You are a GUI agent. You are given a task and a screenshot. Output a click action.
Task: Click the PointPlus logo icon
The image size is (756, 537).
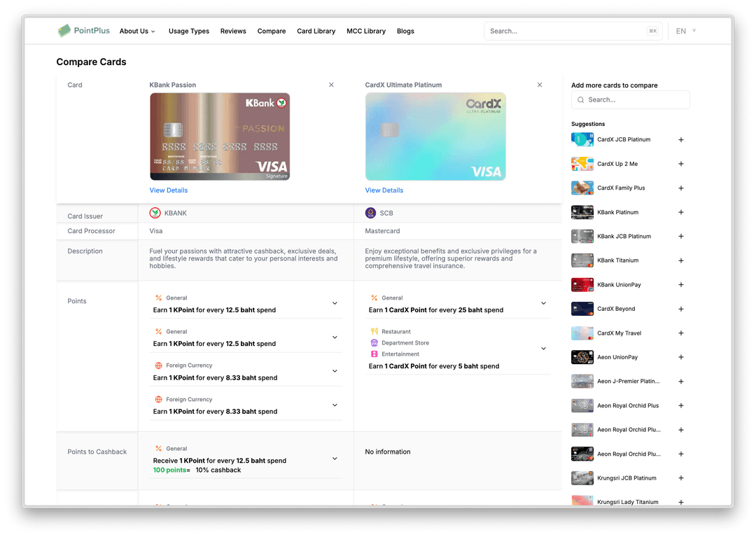(x=64, y=31)
